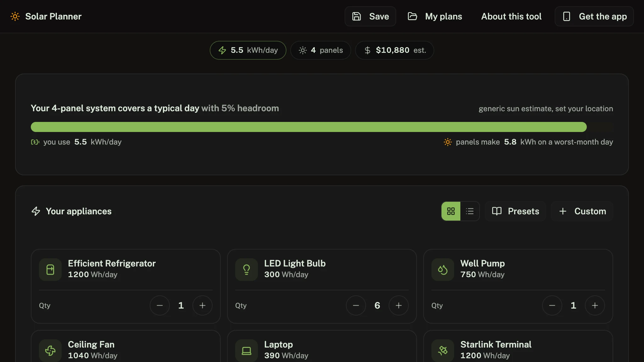This screenshot has height=362, width=644.
Task: Click the Well Pump droplet icon
Action: point(443,270)
